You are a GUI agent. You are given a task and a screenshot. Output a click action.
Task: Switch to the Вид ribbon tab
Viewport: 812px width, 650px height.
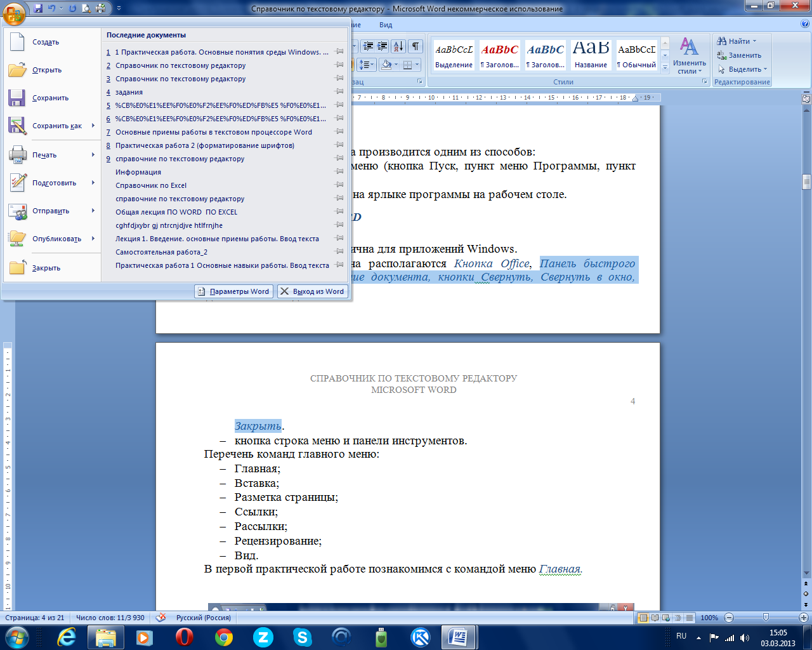point(386,25)
